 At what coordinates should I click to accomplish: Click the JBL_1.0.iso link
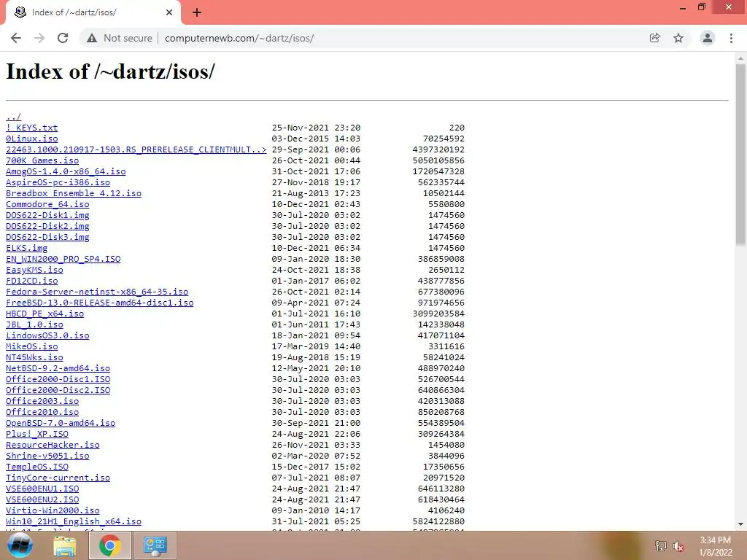pyautogui.click(x=34, y=324)
